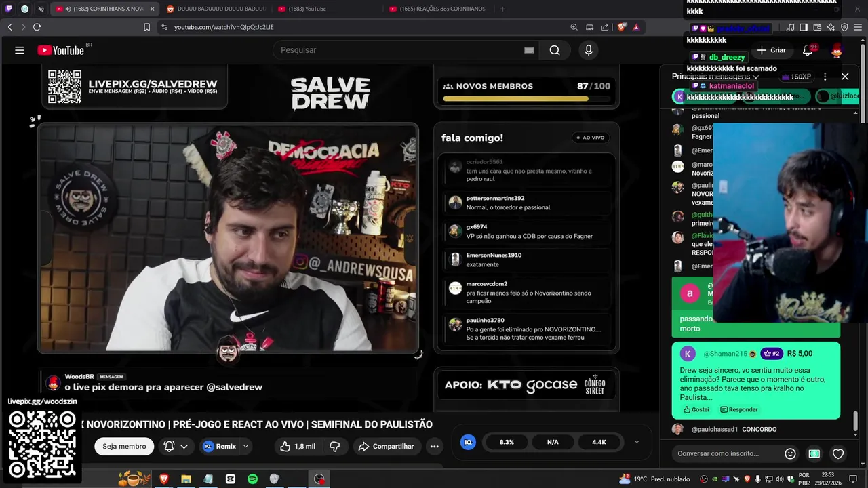This screenshot has height=488, width=868.
Task: Go to the YouTube home logo
Action: coord(61,50)
